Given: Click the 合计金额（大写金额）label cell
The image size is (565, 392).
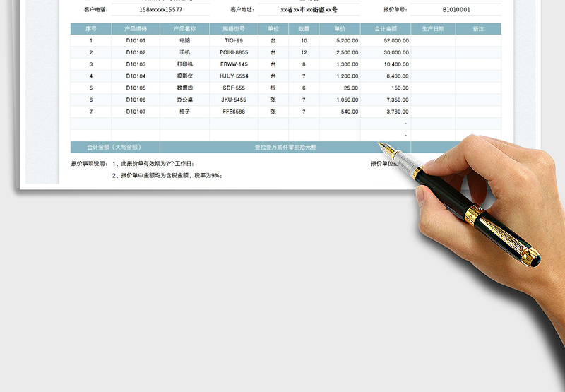Looking at the screenshot, I should tap(114, 148).
